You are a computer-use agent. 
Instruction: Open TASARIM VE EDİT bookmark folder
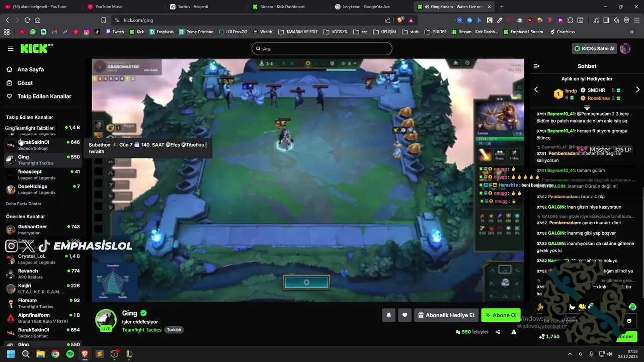pos(297,32)
